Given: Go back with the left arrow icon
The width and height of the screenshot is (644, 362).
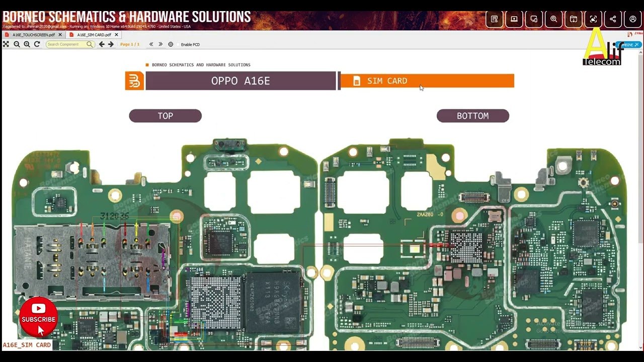Looking at the screenshot, I should coord(102,44).
